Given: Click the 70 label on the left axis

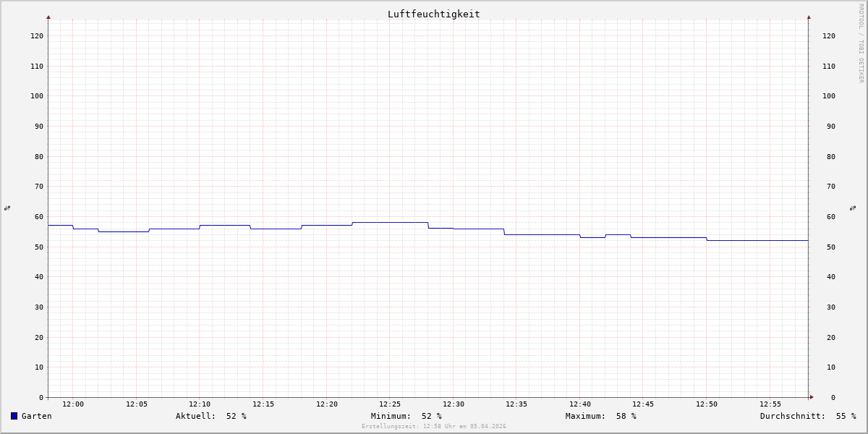Looking at the screenshot, I should click(x=39, y=187).
